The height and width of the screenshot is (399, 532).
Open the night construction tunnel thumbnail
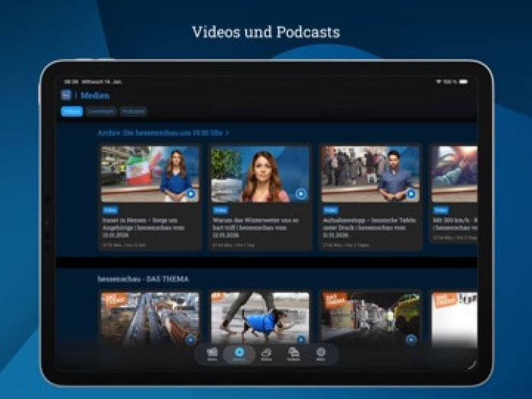[x=371, y=319]
